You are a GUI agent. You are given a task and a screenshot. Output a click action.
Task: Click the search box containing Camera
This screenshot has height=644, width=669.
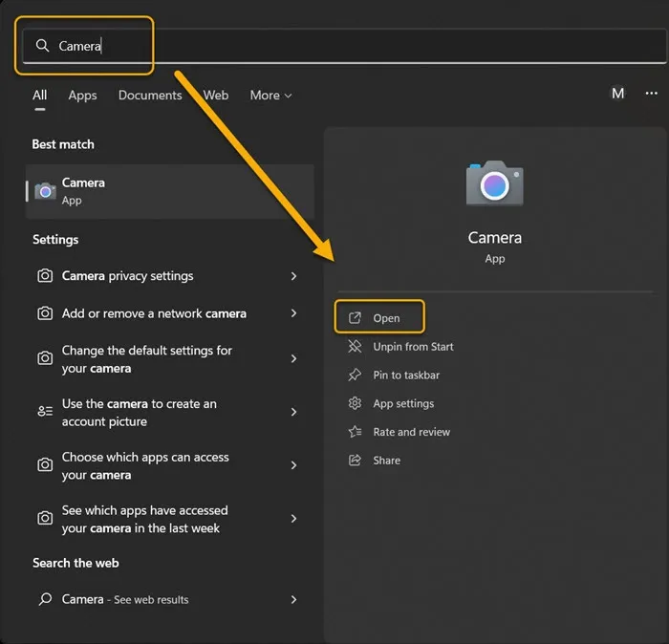coord(334,46)
